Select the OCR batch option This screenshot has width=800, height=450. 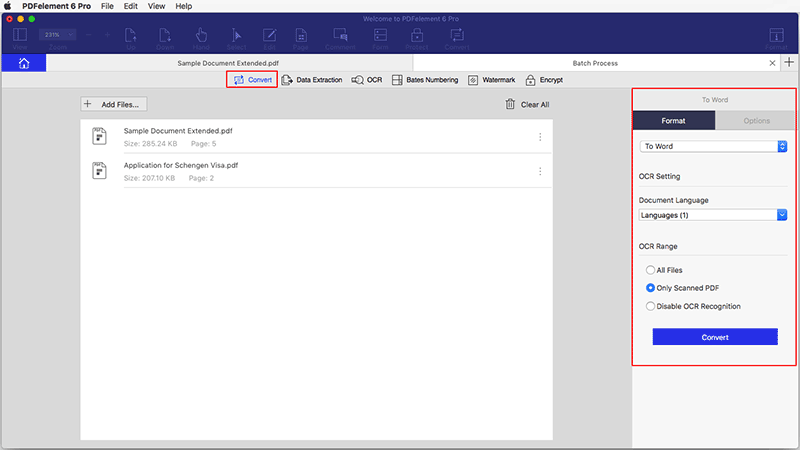(367, 80)
